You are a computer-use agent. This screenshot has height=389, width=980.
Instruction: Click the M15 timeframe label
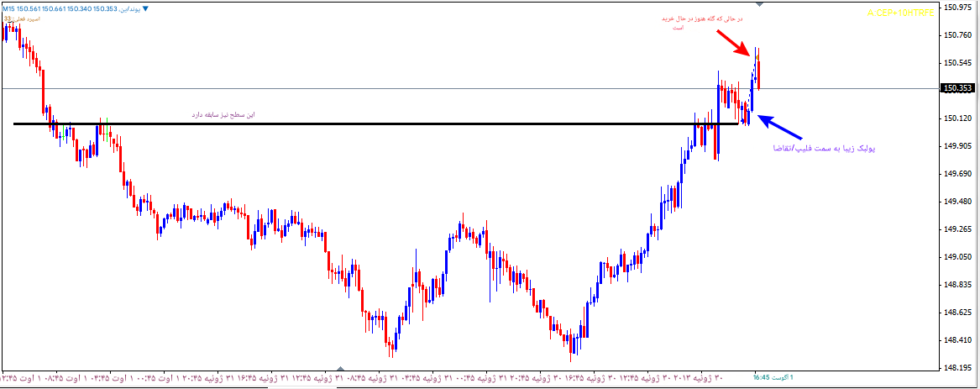(x=8, y=8)
